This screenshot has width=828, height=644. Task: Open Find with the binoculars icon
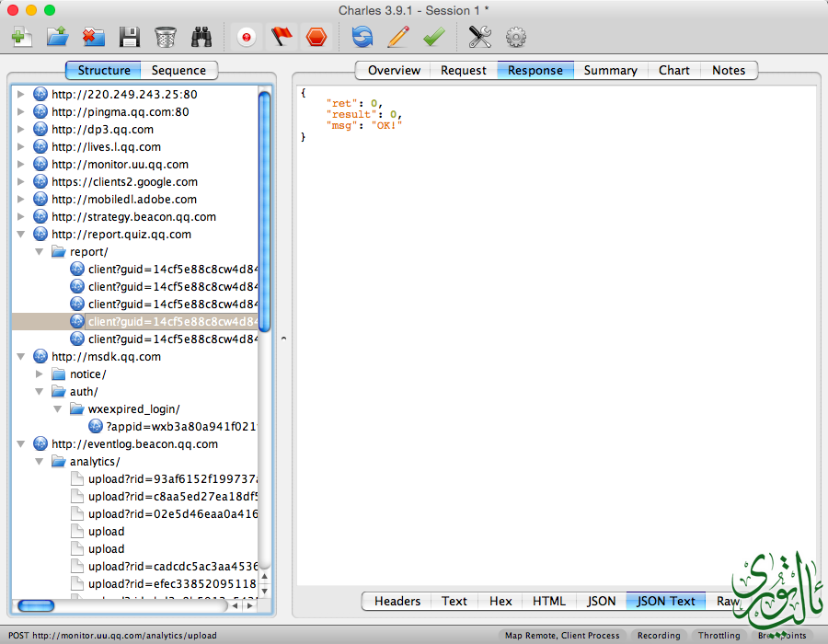pos(201,37)
